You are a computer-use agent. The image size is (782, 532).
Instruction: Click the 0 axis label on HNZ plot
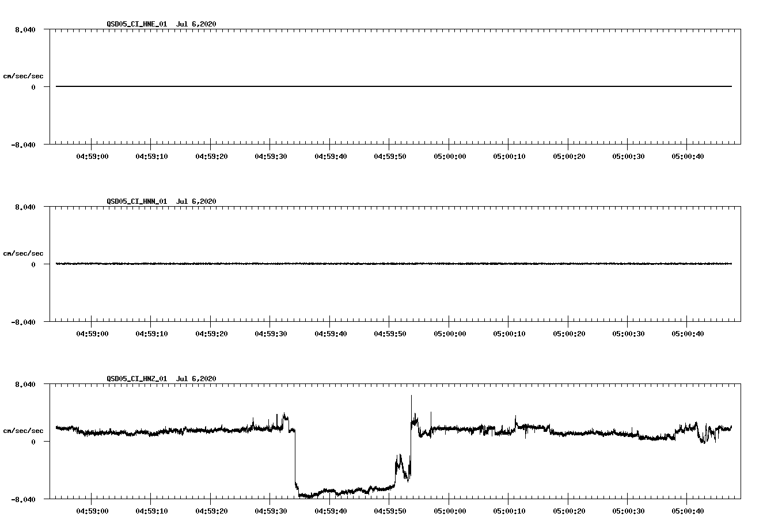[x=33, y=442]
